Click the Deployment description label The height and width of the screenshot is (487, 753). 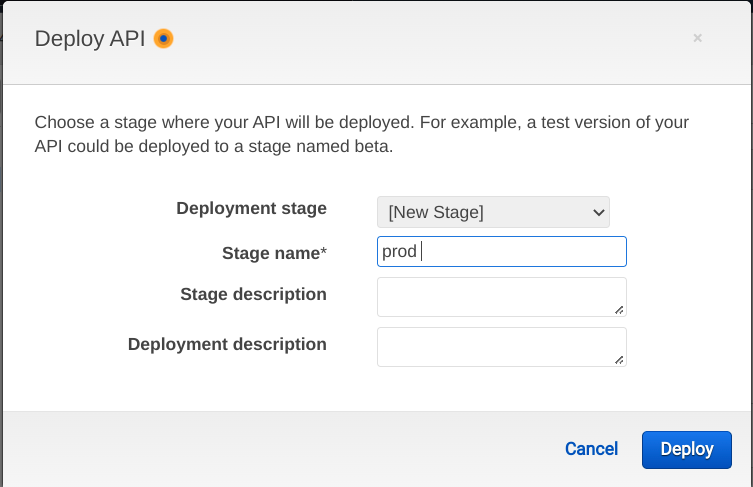click(x=227, y=345)
